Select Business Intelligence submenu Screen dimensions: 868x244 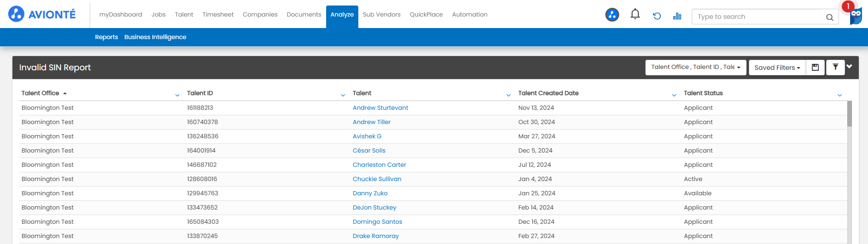click(155, 37)
